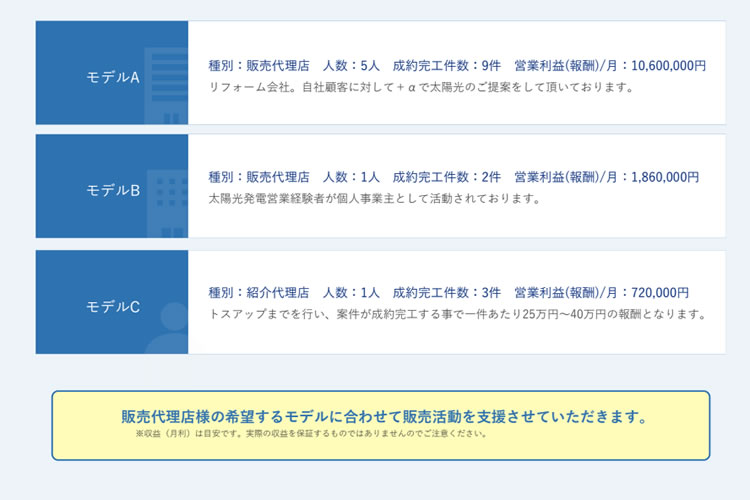Click the 1,860,000円 profit figure for Model B
Image resolution: width=750 pixels, height=500 pixels.
pyautogui.click(x=665, y=177)
